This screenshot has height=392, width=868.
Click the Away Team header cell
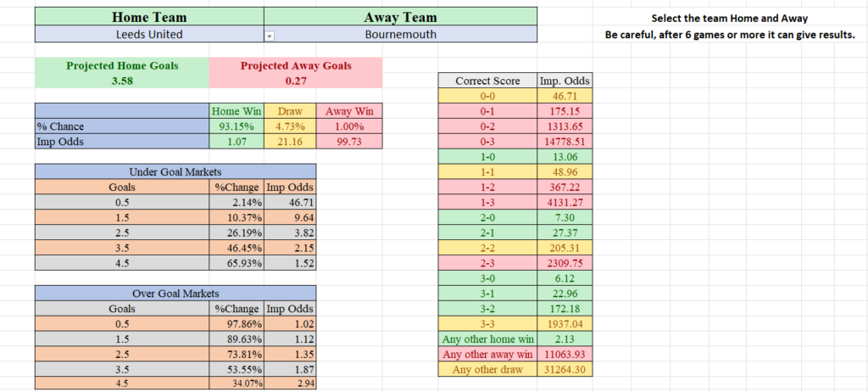[400, 17]
